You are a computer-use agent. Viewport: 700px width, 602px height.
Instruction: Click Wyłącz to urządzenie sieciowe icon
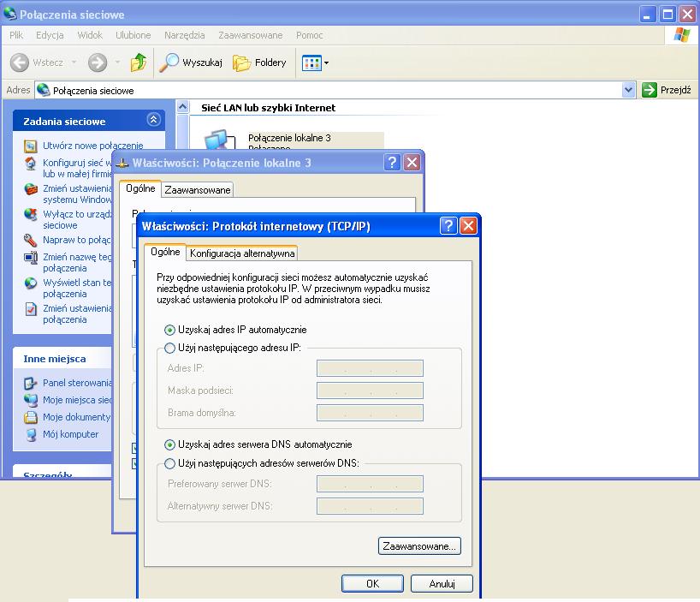(30, 214)
